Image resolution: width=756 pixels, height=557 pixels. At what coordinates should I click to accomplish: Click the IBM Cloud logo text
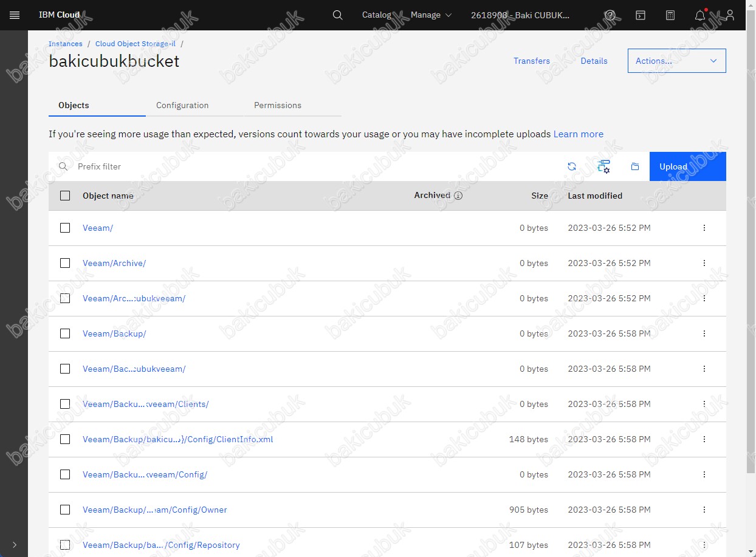(60, 15)
